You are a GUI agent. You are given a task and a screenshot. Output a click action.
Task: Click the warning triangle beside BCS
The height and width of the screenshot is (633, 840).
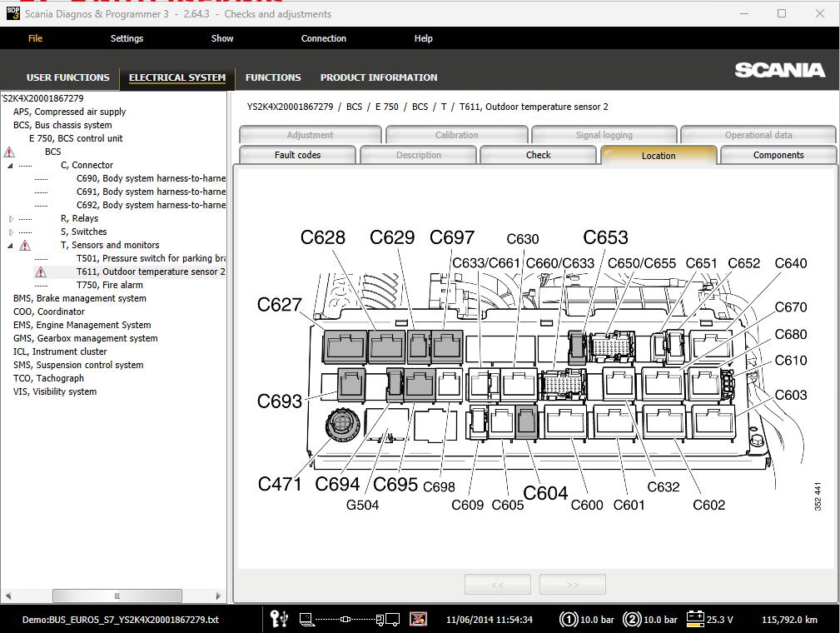(x=9, y=152)
